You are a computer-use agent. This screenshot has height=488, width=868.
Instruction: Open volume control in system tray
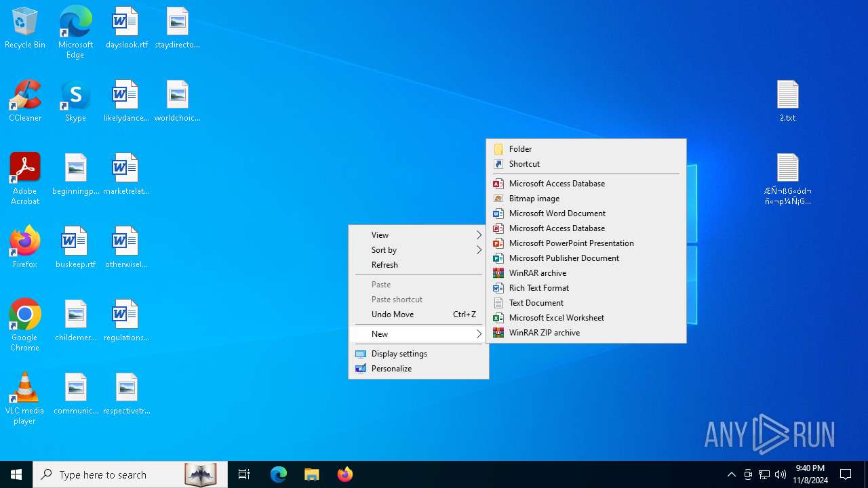(x=781, y=474)
